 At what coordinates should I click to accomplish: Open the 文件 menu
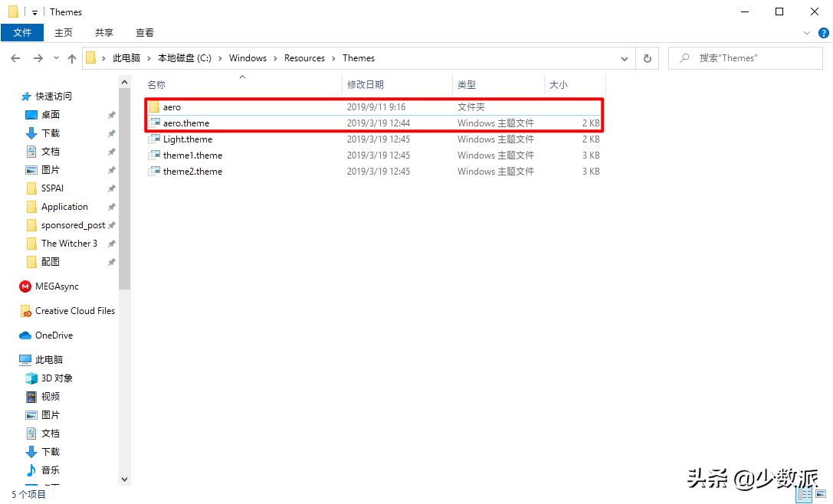22,32
